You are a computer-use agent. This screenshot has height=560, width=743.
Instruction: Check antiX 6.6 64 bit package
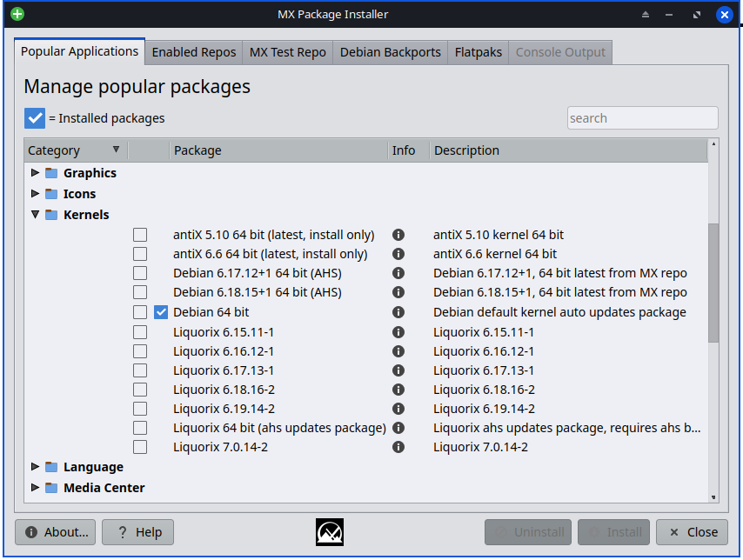click(x=140, y=254)
